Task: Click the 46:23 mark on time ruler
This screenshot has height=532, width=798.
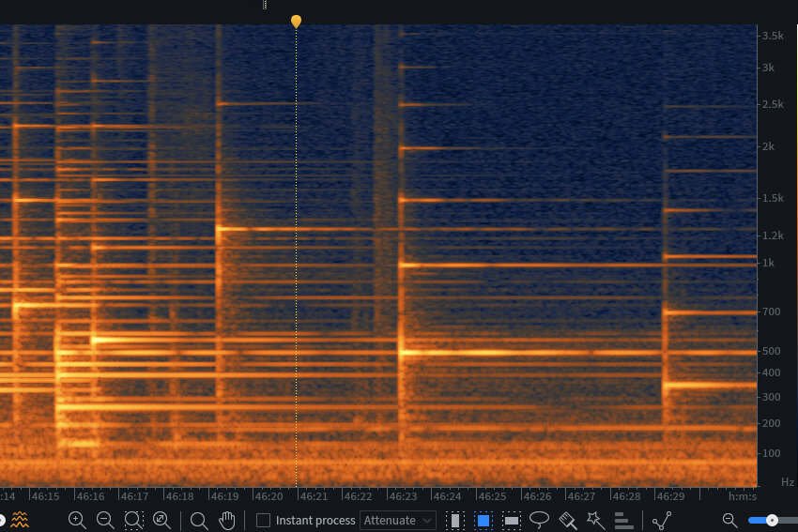Action: tap(403, 496)
